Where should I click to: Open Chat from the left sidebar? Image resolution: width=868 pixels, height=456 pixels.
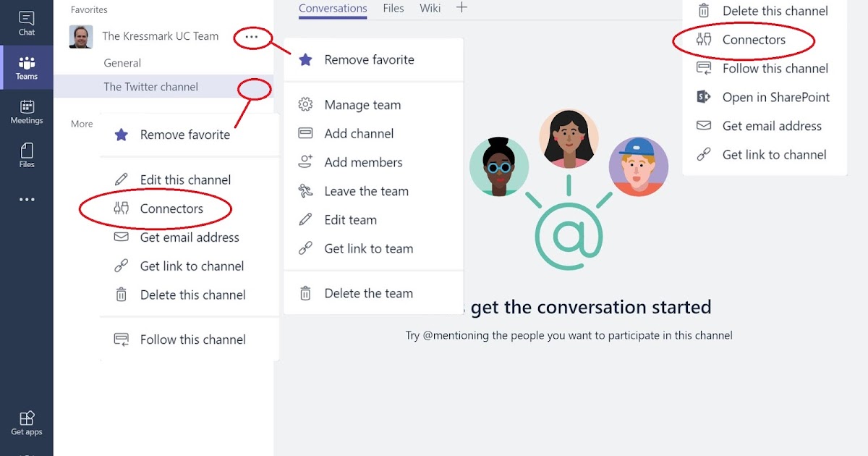tap(26, 22)
